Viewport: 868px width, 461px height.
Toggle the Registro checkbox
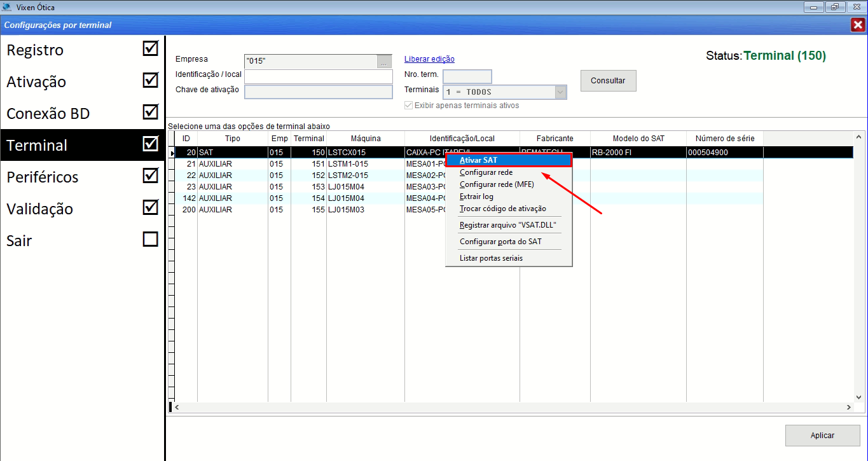click(150, 49)
